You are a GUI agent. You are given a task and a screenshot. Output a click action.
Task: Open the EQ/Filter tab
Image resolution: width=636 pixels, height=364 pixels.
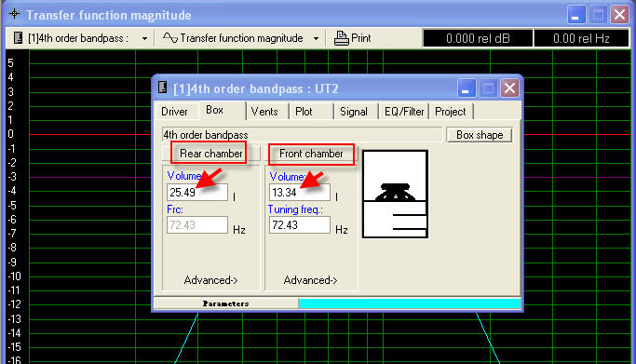coord(404,112)
